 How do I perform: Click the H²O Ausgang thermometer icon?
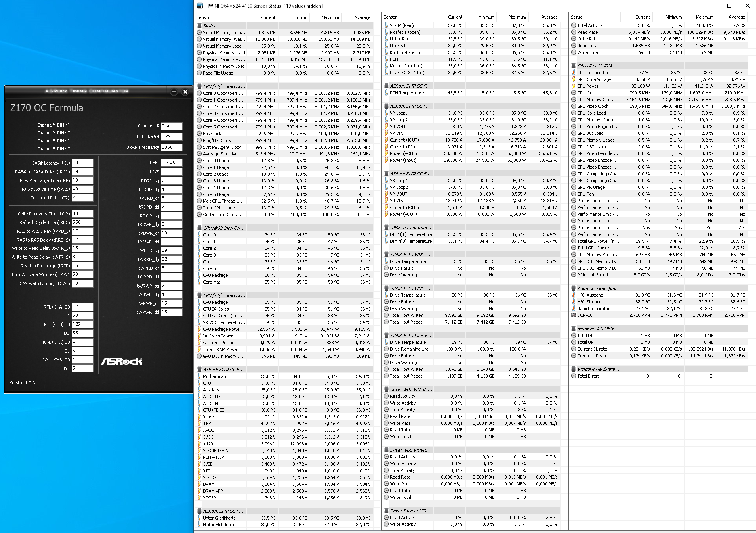pos(574,295)
